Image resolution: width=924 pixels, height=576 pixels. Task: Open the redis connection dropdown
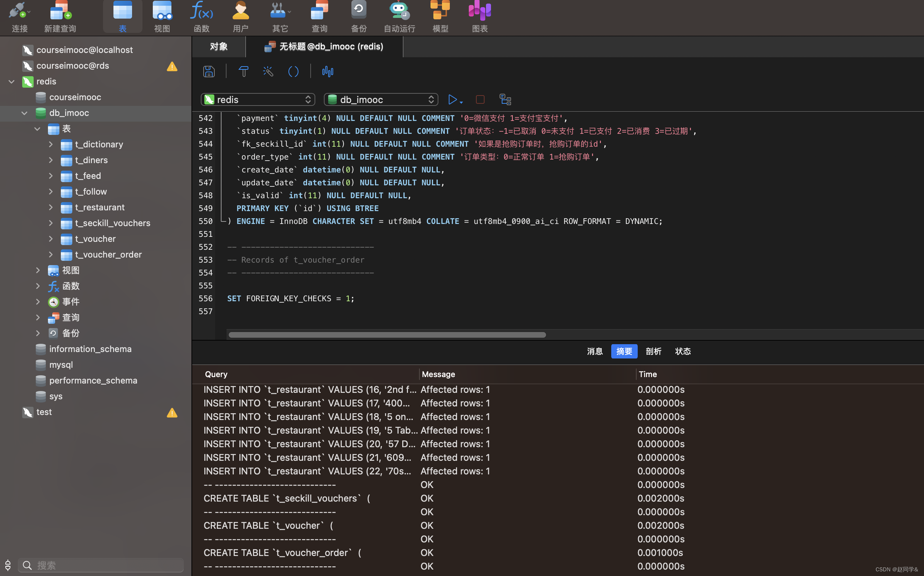tap(258, 99)
